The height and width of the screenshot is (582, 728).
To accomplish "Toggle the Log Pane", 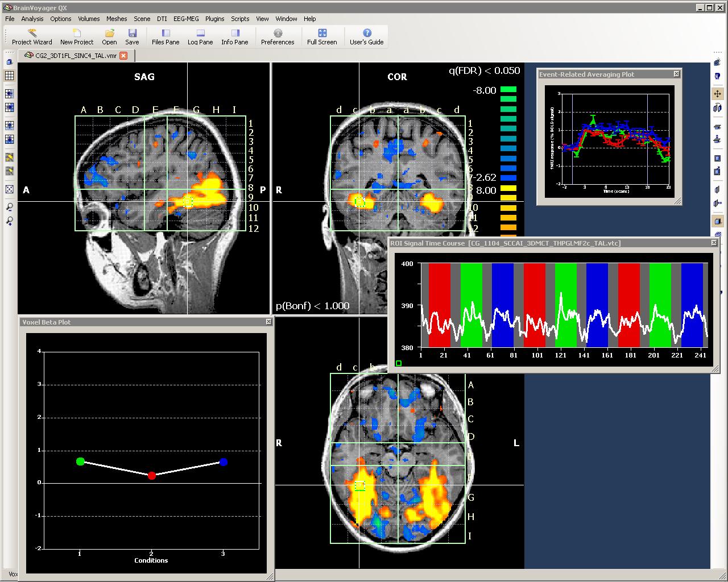I will tap(200, 37).
